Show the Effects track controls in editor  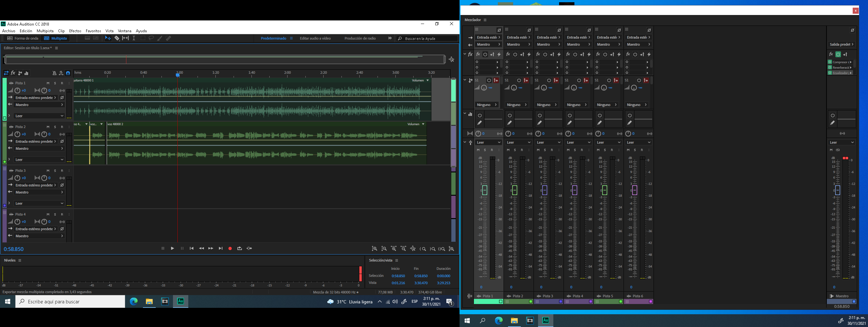pos(13,73)
